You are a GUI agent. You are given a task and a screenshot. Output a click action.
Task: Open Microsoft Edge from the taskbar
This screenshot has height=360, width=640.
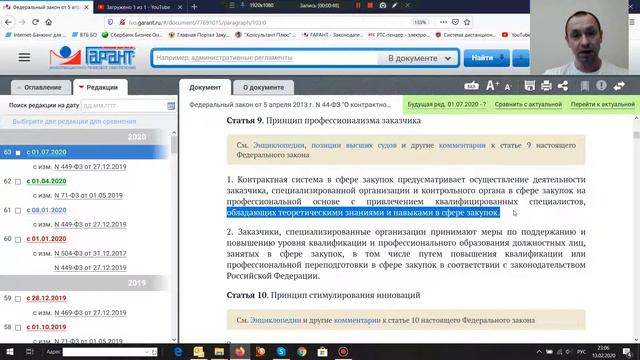(x=178, y=351)
